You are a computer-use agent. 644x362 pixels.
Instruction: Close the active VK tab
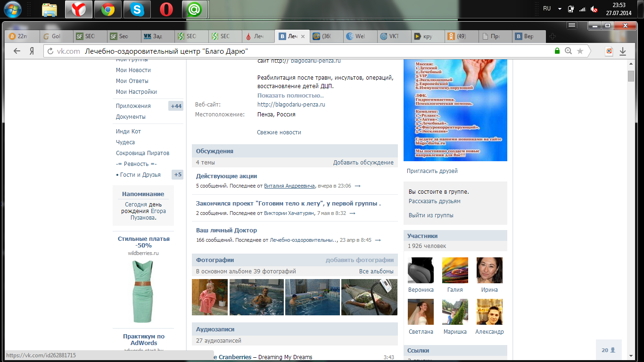coord(303,36)
